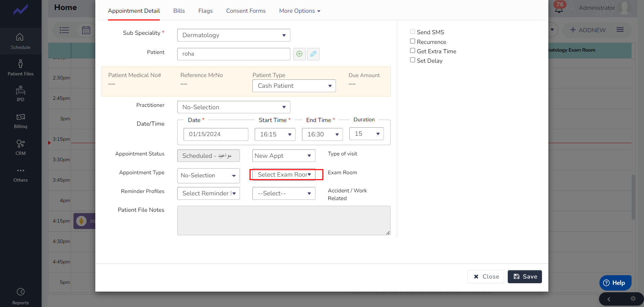Open the End Time 16:30 dropdown

323,134
